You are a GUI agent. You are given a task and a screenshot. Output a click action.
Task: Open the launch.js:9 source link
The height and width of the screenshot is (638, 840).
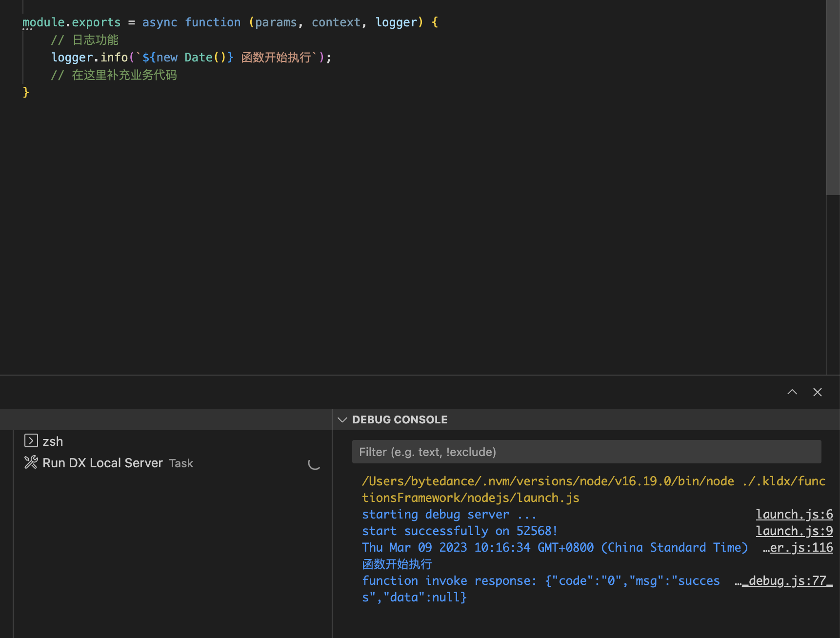794,531
